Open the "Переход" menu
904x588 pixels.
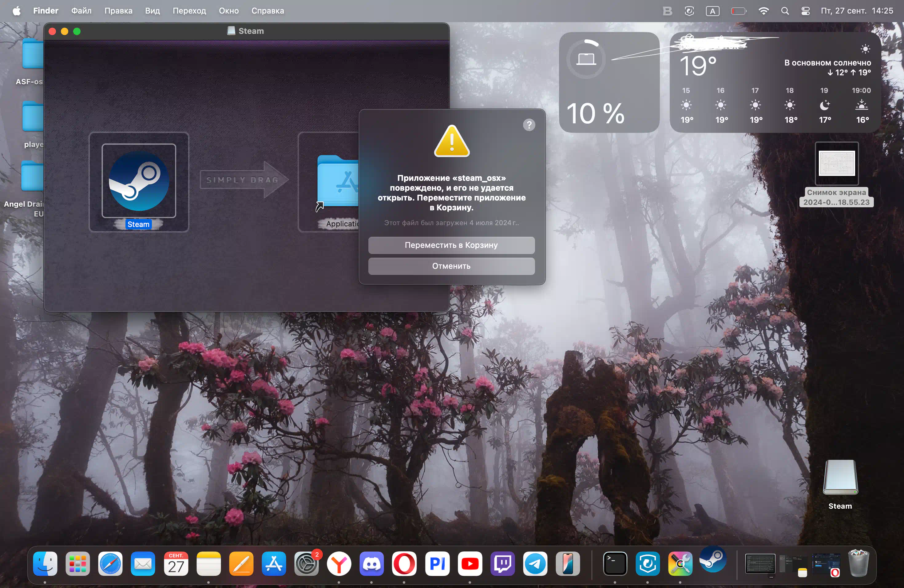click(x=189, y=11)
